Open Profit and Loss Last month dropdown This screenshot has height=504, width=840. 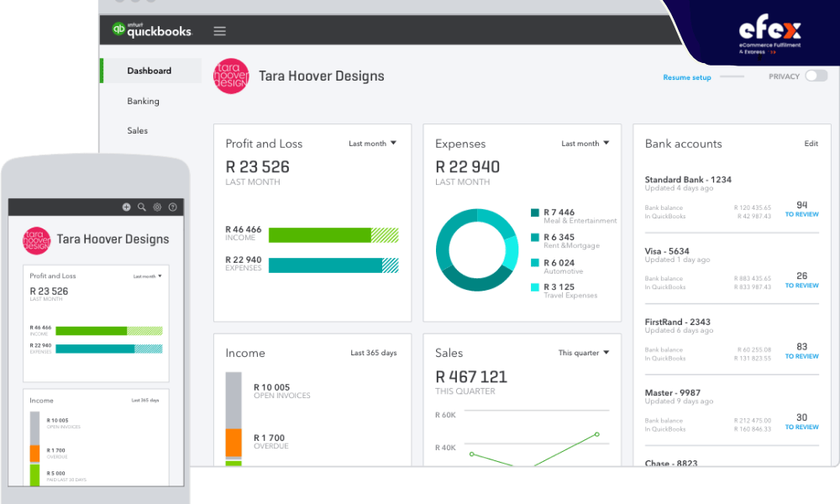[x=372, y=144]
